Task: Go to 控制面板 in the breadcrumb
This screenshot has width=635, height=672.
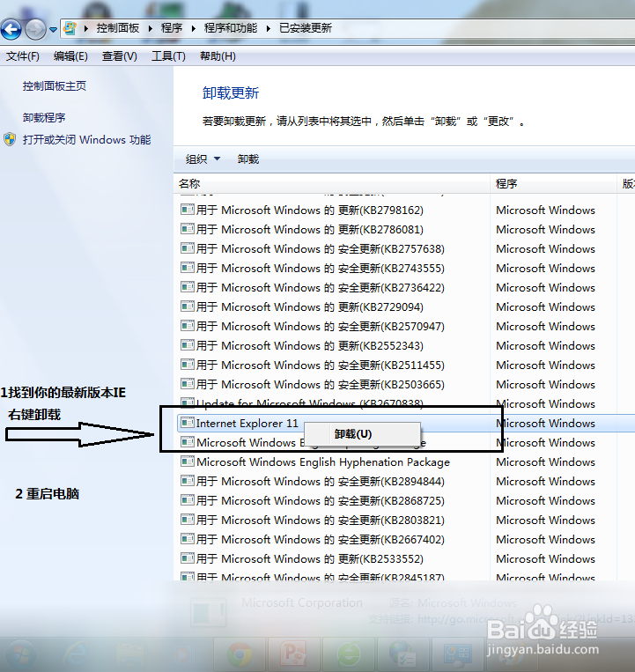Action: pyautogui.click(x=118, y=28)
